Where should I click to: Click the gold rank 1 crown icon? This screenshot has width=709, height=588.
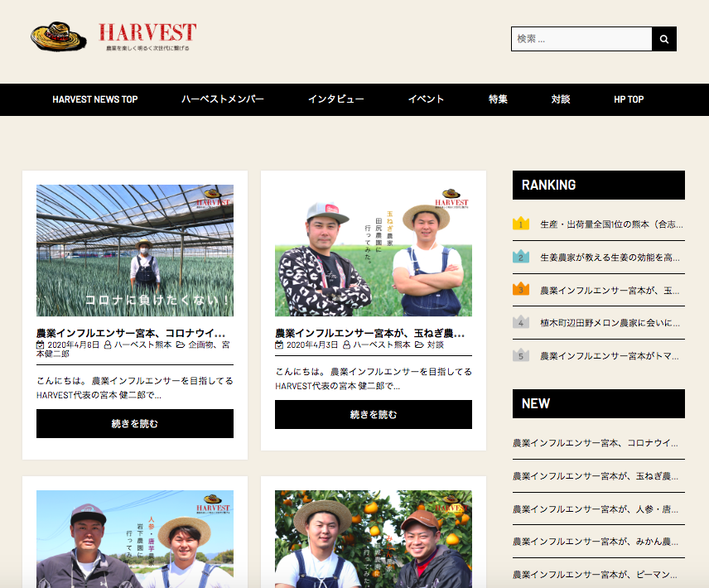point(521,224)
